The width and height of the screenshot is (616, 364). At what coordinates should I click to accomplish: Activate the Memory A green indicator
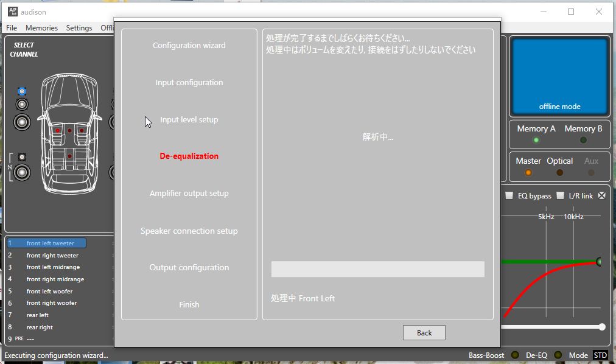pos(536,140)
